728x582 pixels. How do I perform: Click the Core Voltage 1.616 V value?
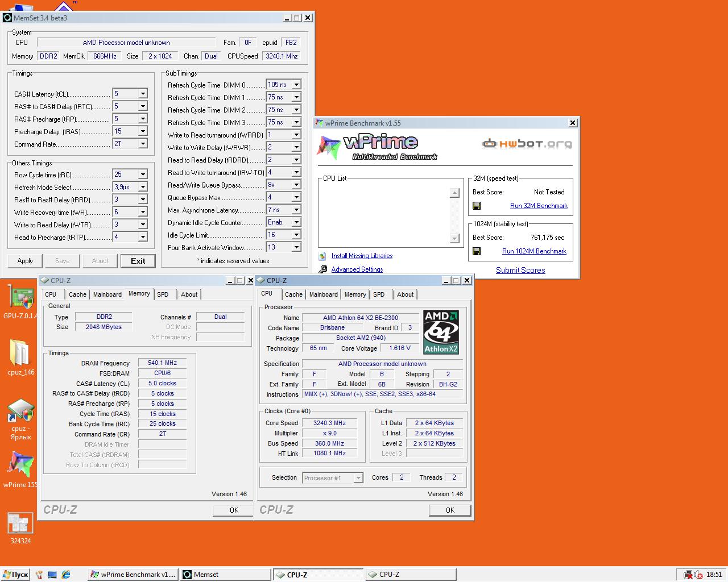tap(399, 348)
